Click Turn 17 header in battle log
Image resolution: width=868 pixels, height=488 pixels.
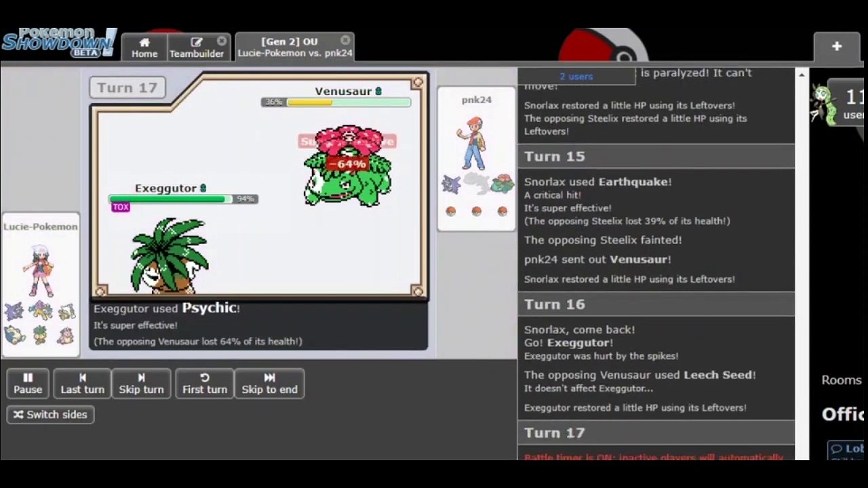click(656, 432)
